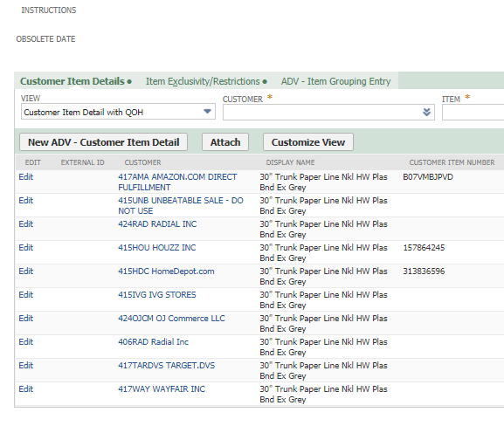Select customer item number 157864245

pyautogui.click(x=424, y=247)
